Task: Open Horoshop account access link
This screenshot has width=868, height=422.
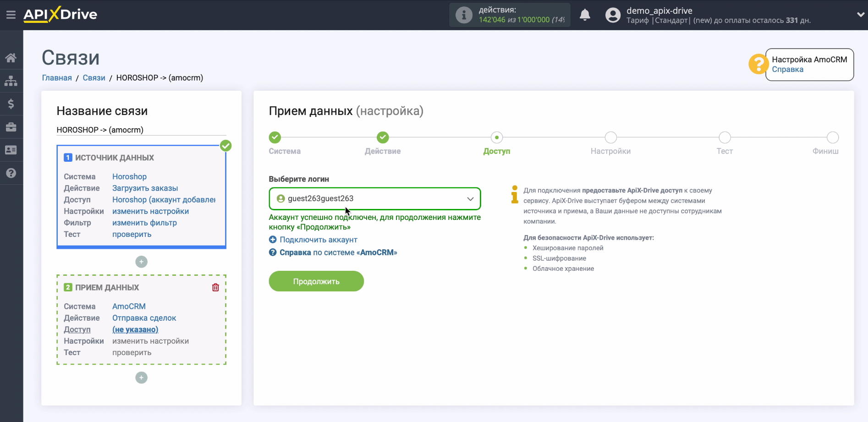Action: coord(164,199)
